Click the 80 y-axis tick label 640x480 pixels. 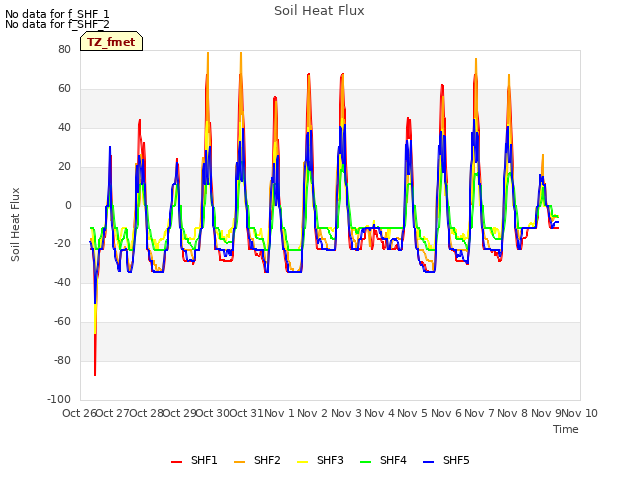64,49
